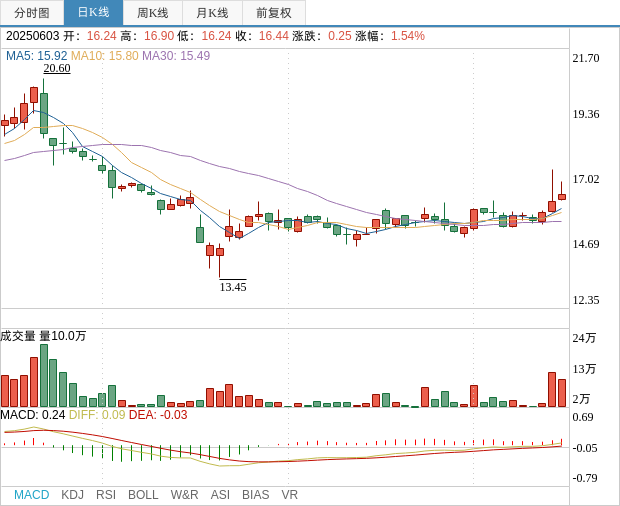Click the MA5: 15.92 legend
The image size is (620, 506).
(36, 56)
